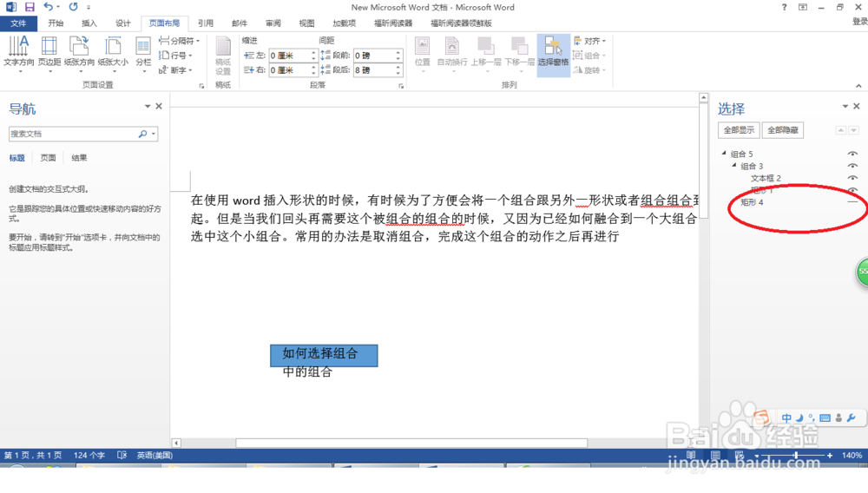The height and width of the screenshot is (493, 868).
Task: Select 文本框 2 in selection pane
Action: pos(766,178)
